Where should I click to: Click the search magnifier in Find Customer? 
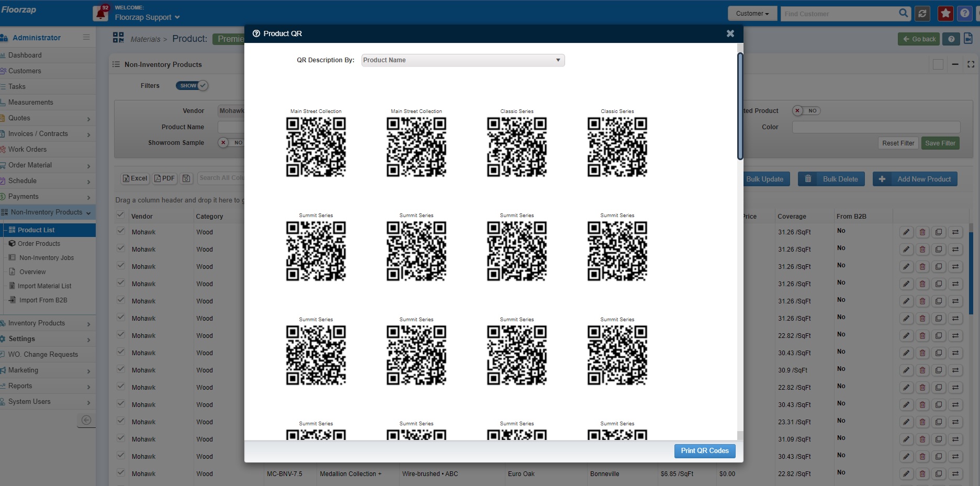point(903,14)
